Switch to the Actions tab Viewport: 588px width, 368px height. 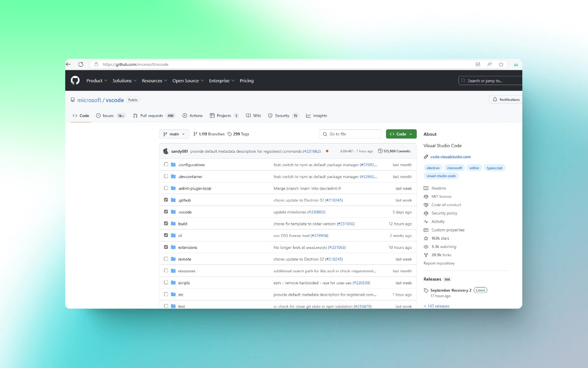(x=192, y=115)
